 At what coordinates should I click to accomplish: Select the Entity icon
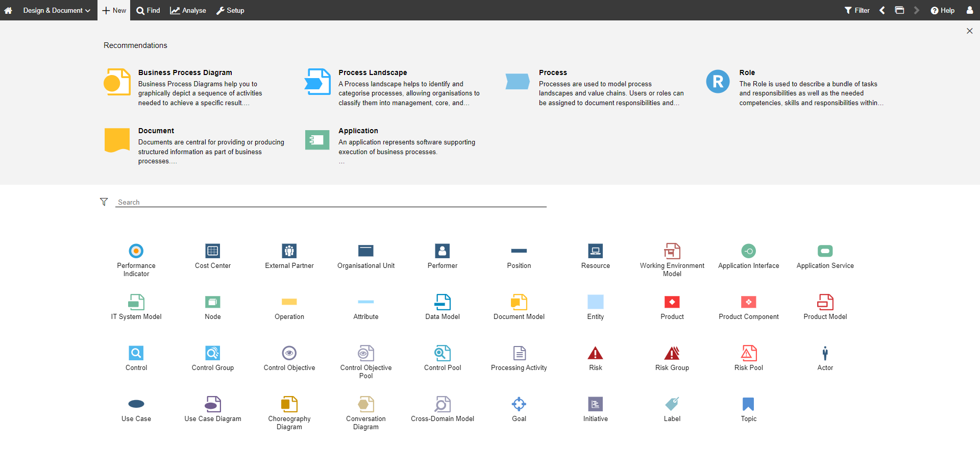(x=596, y=302)
